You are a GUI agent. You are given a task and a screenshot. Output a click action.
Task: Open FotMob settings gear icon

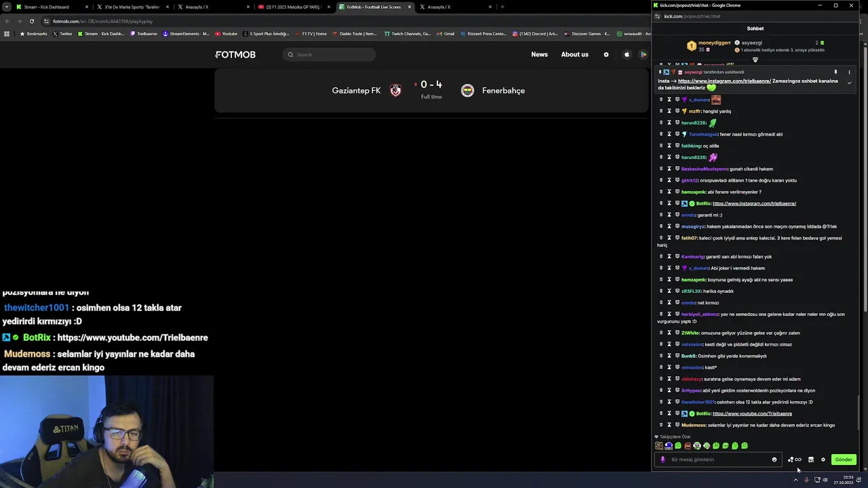pos(606,55)
